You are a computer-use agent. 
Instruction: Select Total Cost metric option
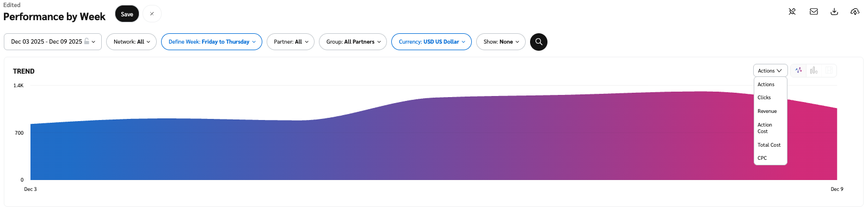coord(770,145)
